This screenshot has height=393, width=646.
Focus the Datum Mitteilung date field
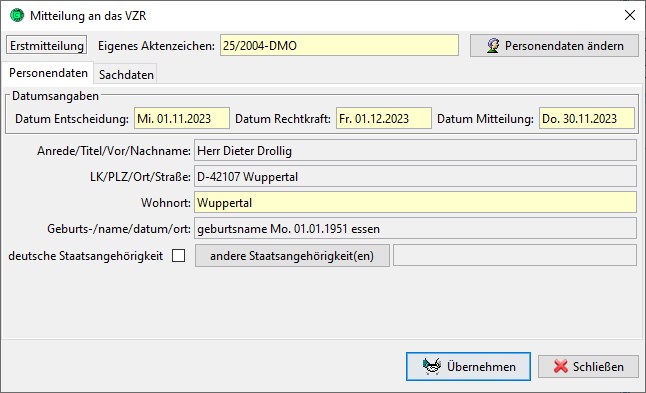click(587, 119)
